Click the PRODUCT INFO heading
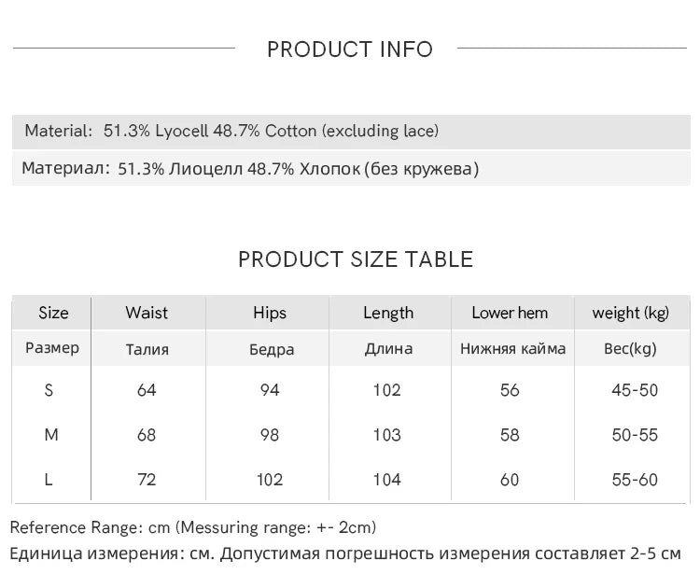 coord(350,49)
